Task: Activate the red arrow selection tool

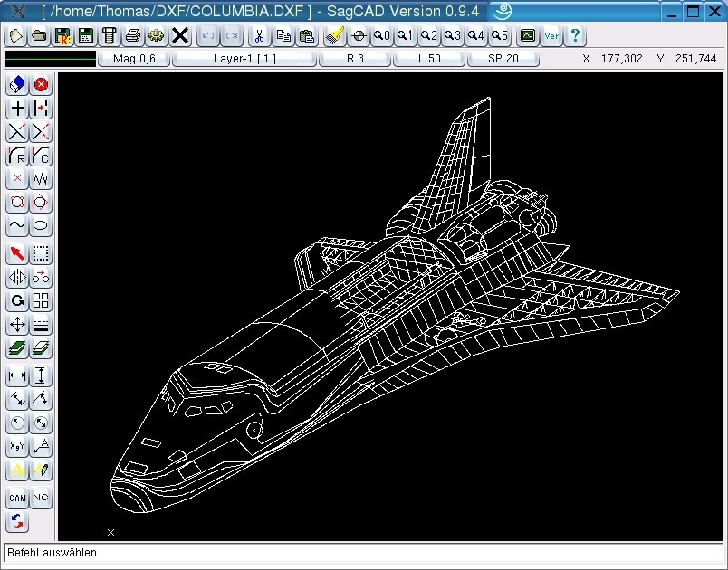Action: (17, 252)
